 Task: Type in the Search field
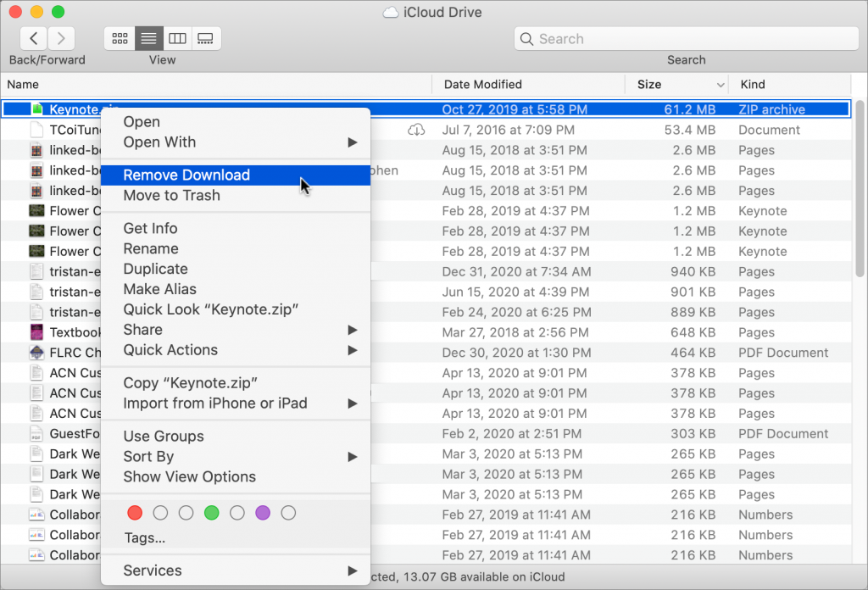(x=687, y=39)
